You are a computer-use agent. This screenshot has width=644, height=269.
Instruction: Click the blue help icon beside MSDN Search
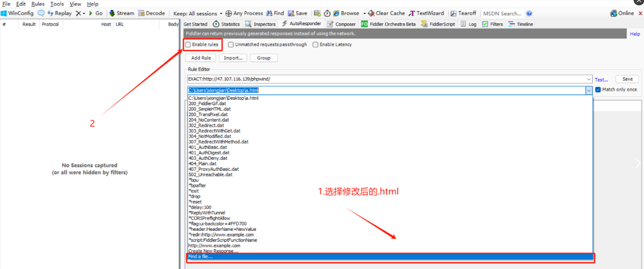[529, 13]
